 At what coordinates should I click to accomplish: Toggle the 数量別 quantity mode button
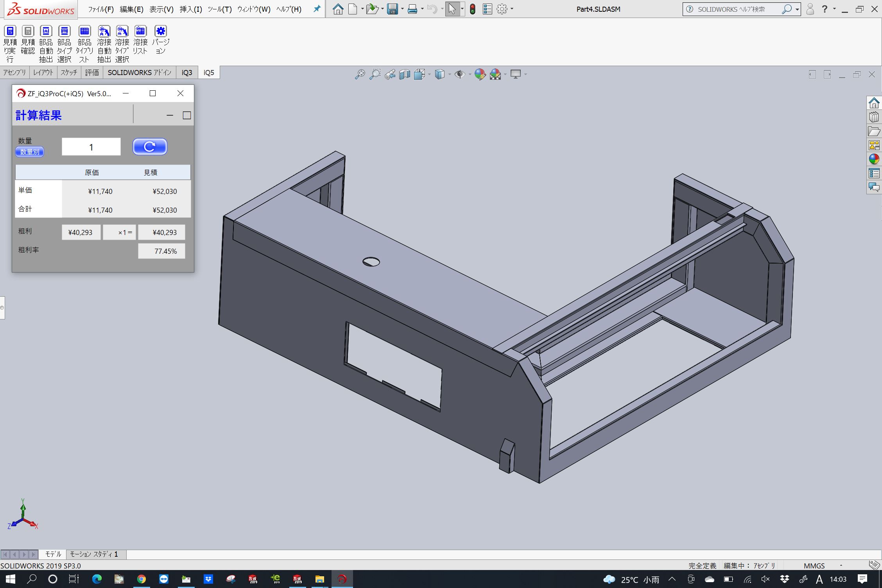click(x=29, y=152)
